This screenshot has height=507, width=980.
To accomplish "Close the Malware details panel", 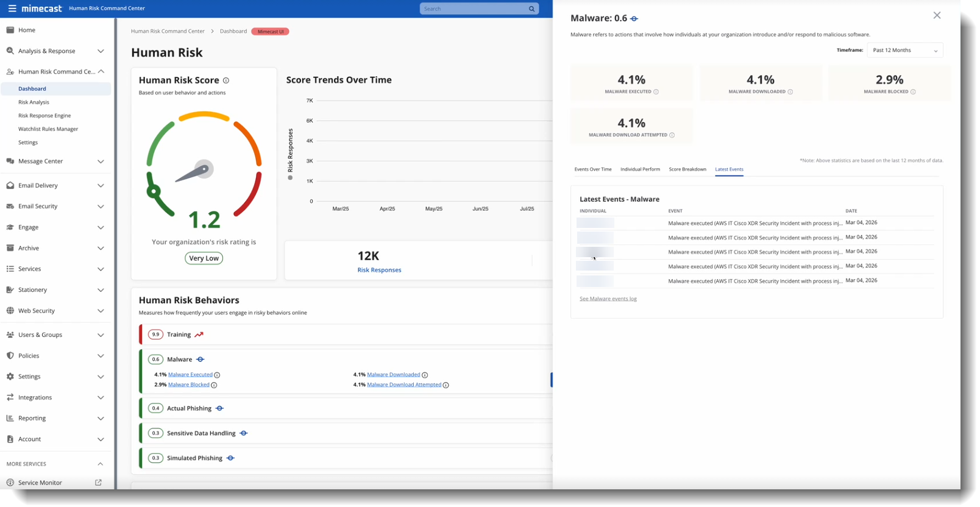I will (x=937, y=15).
